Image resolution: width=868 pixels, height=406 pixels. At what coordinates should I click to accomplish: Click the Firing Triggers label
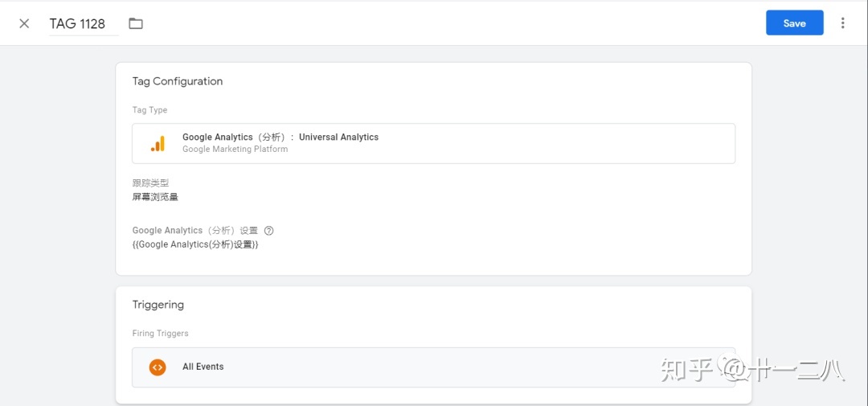coord(160,334)
